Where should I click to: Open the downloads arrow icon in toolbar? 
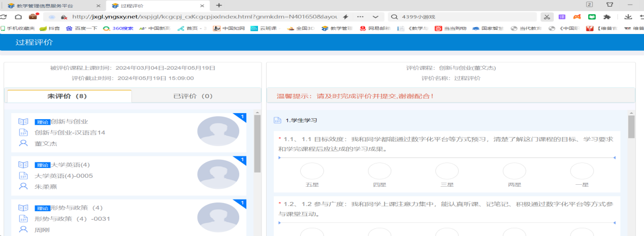coord(628,17)
